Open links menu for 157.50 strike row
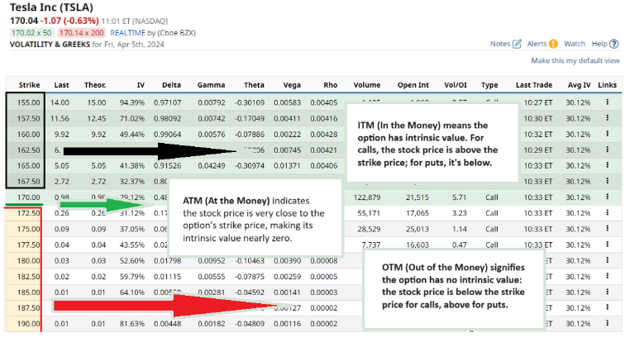 608,118
